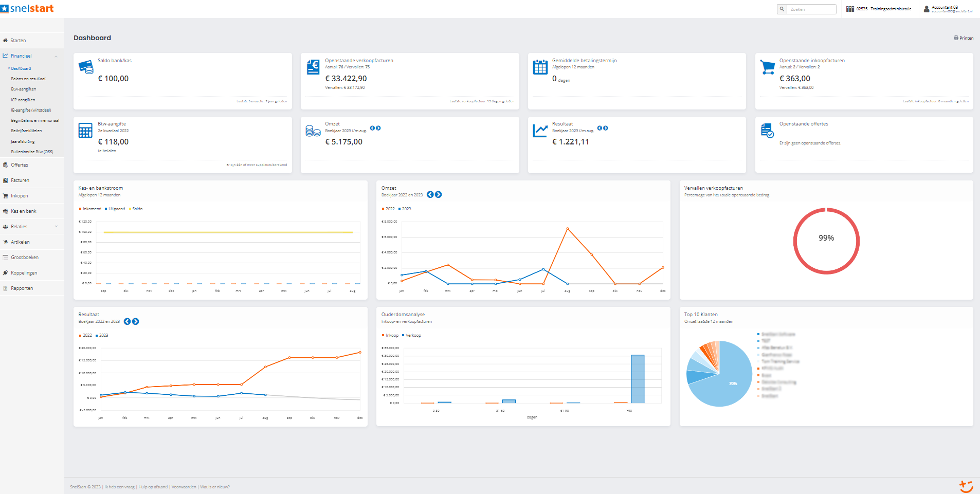Image resolution: width=980 pixels, height=494 pixels.
Task: Focus the Zoeken search field
Action: tap(811, 9)
